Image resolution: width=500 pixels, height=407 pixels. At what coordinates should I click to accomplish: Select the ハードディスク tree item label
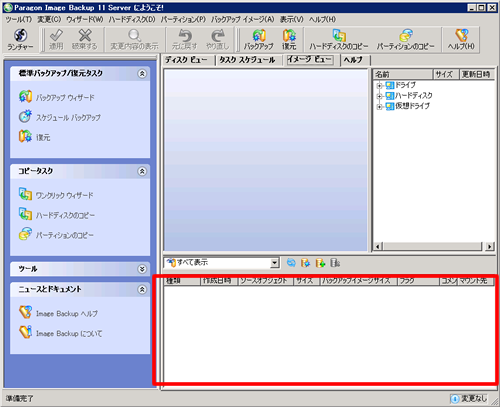point(414,96)
